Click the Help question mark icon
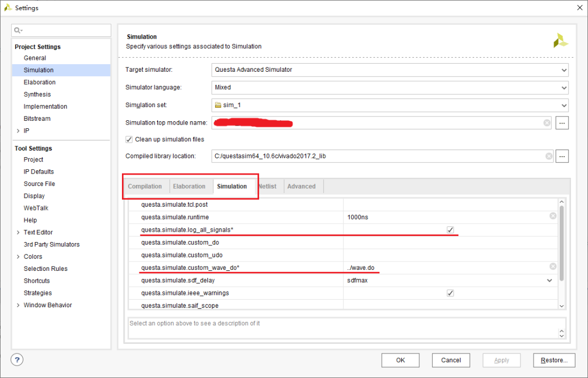Viewport: 588px width, 378px height. click(17, 360)
